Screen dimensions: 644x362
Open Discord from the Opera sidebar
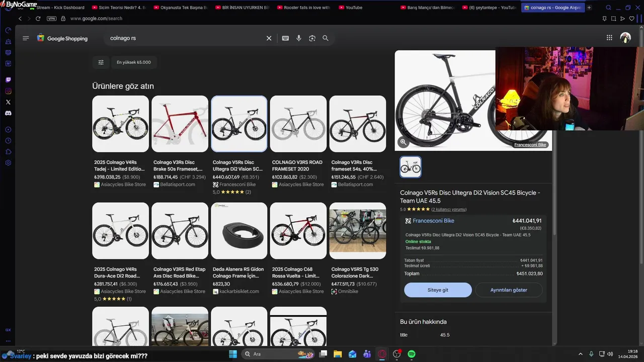click(8, 113)
